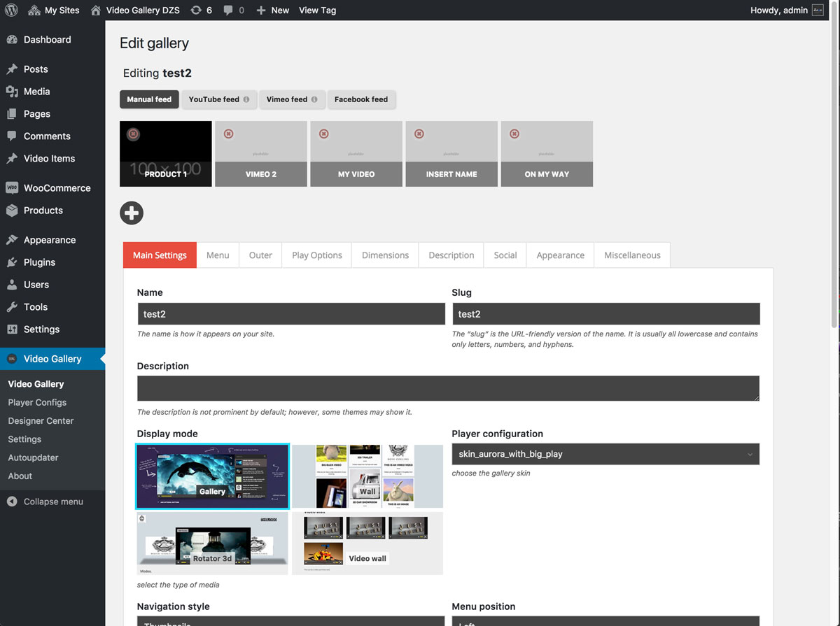Open the Player configuration dropdown
Viewport: 840px width, 626px height.
pos(605,453)
